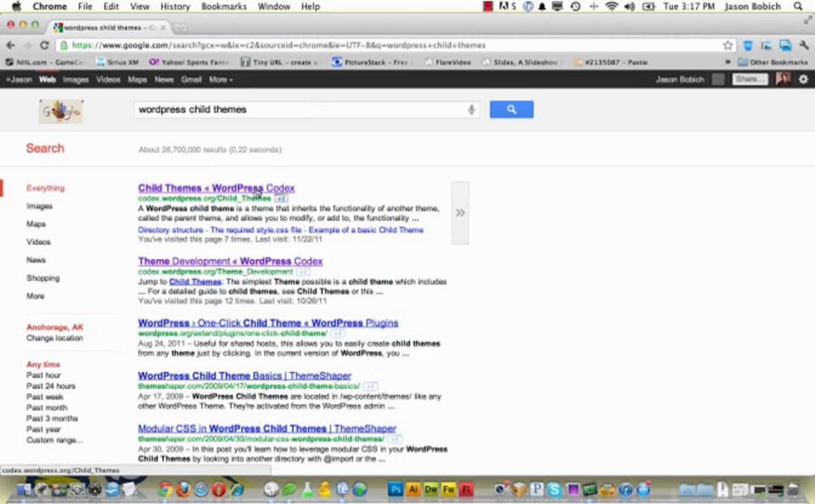
Task: Click the Google profile photo thumbnail
Action: pyautogui.click(x=783, y=79)
